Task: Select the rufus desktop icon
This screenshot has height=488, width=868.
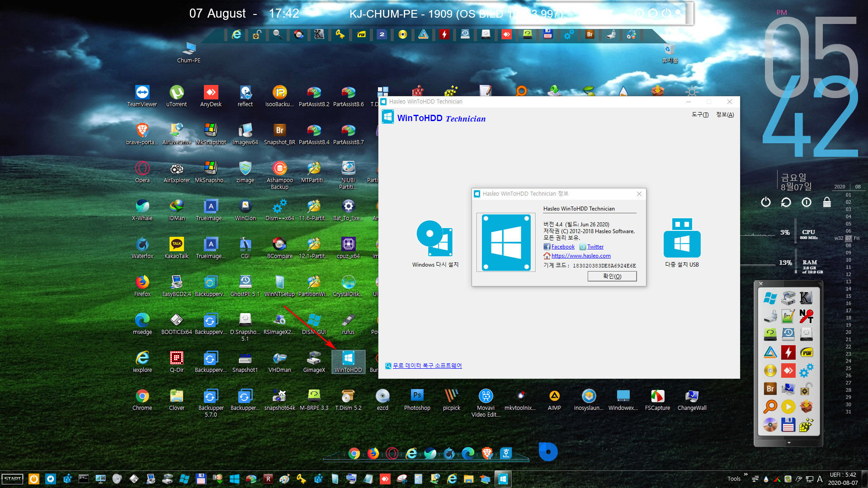Action: (348, 324)
